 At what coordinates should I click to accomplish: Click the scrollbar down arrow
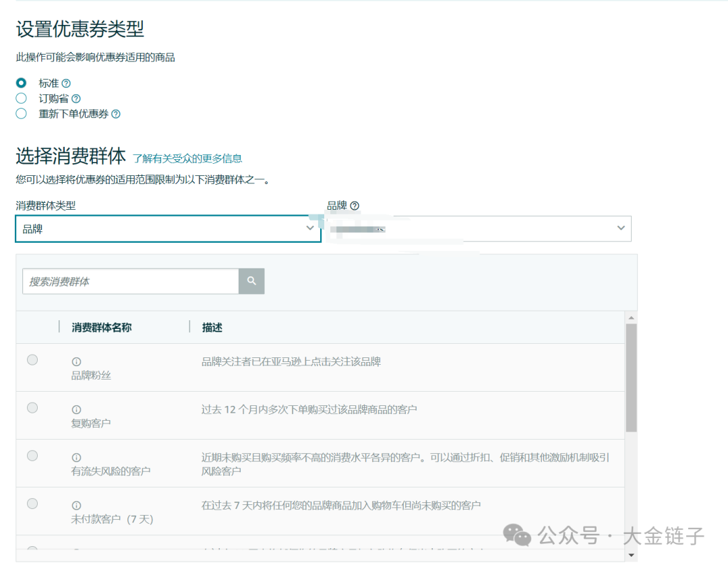[x=631, y=556]
